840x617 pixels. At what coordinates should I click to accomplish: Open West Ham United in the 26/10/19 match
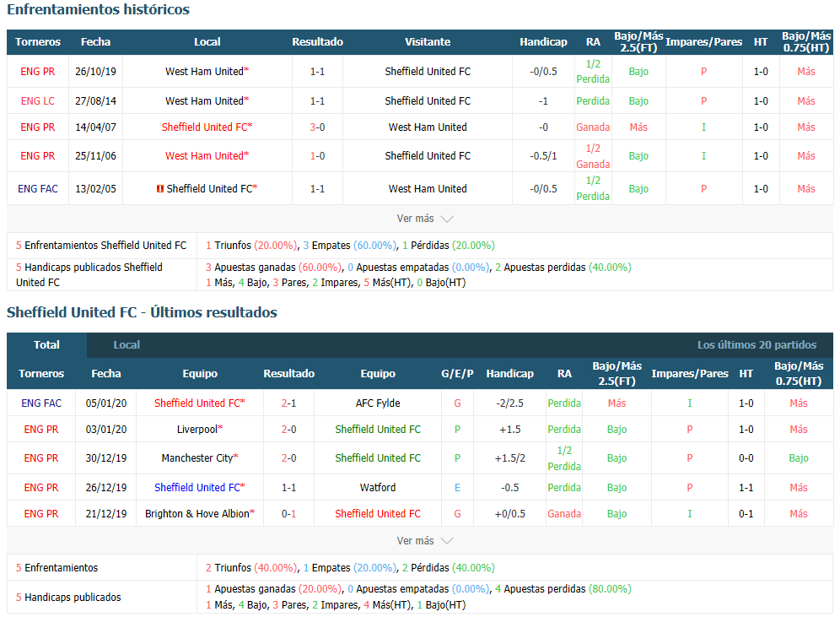point(204,71)
